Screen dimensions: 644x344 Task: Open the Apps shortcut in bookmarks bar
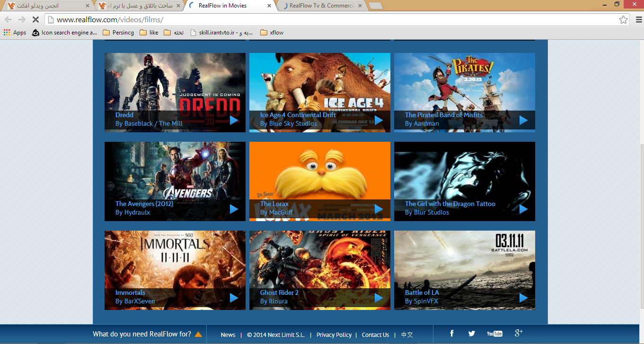coord(15,33)
